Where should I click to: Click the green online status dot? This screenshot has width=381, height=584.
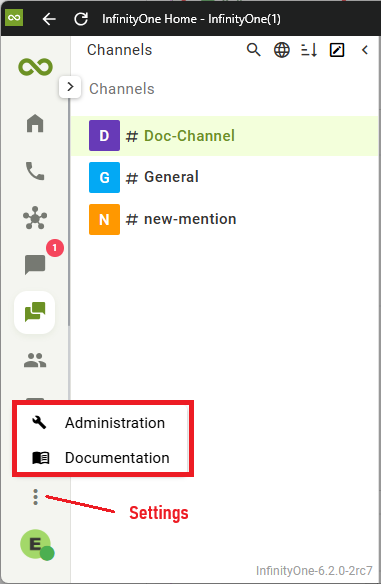[47, 553]
